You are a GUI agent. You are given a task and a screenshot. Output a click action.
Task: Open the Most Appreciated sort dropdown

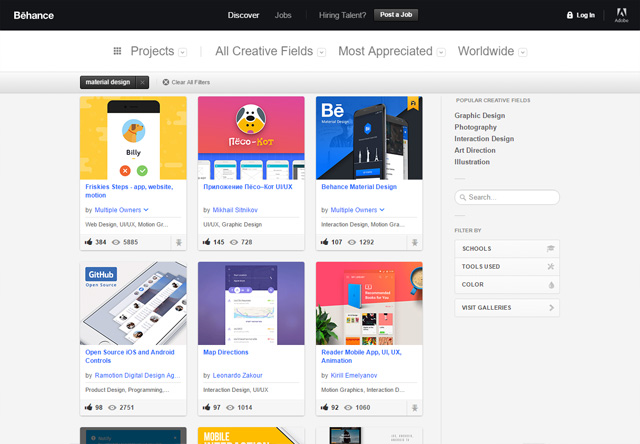pos(441,53)
